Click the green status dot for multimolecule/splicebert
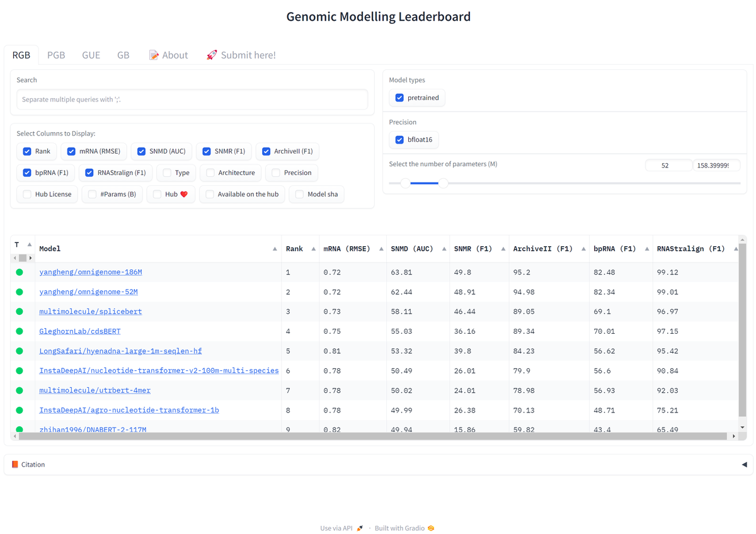 [20, 311]
